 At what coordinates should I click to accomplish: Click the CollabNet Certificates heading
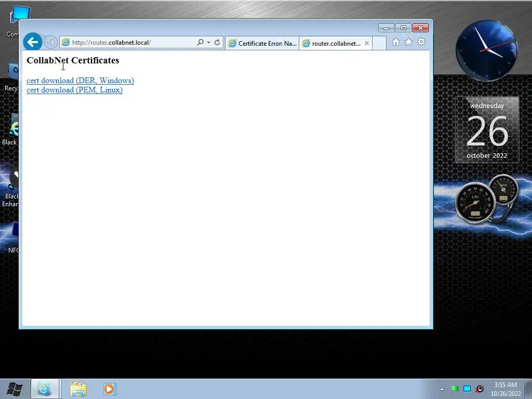73,60
